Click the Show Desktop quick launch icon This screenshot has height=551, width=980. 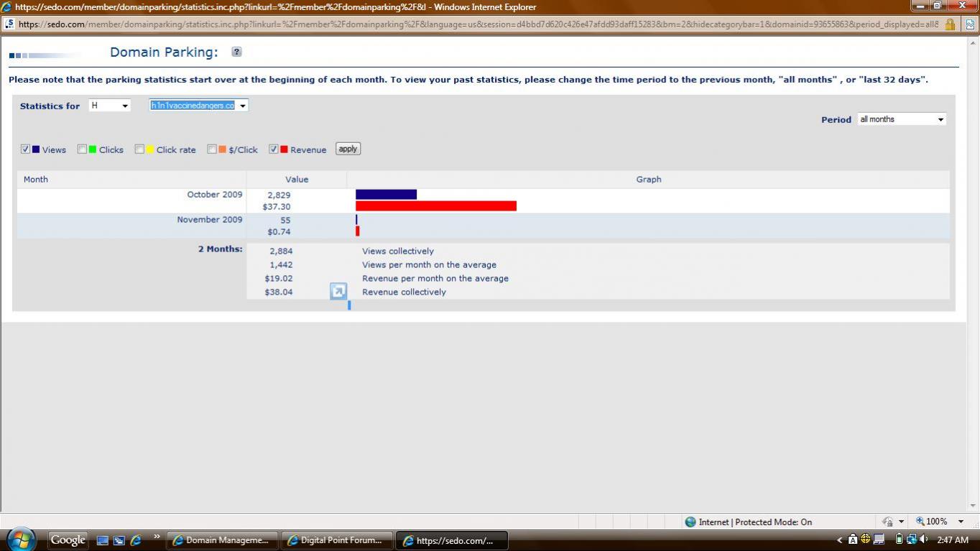tap(102, 540)
